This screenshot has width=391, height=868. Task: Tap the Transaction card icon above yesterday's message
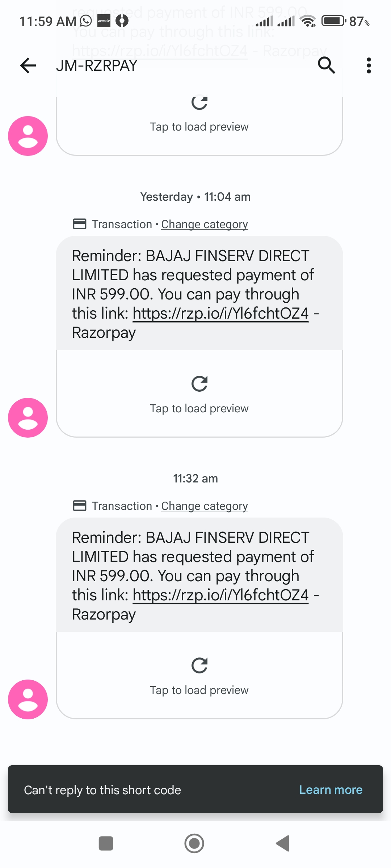(x=80, y=224)
